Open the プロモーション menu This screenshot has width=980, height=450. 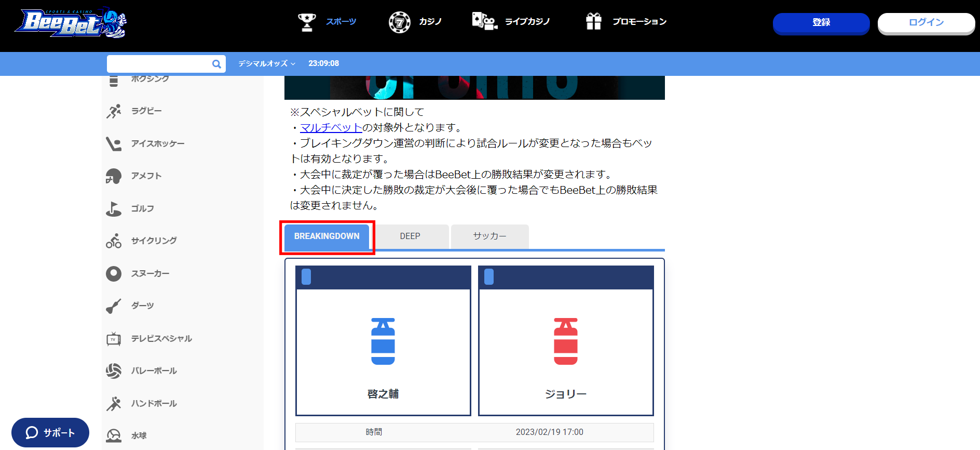click(639, 22)
